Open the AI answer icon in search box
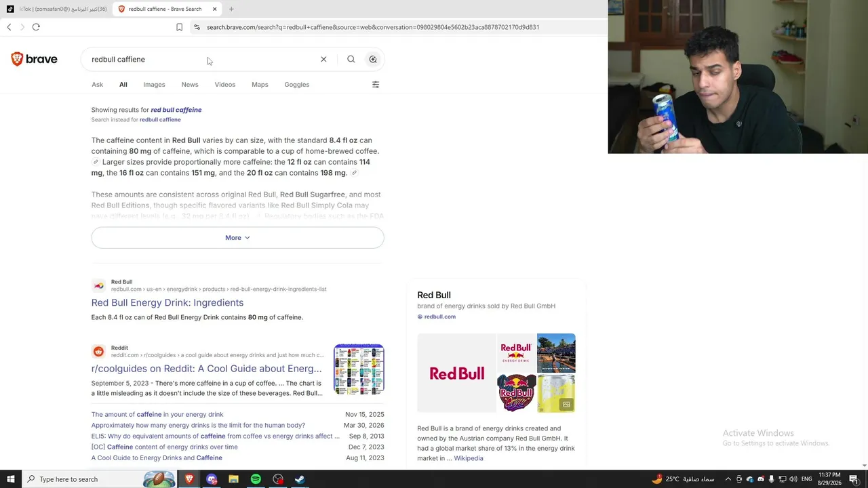The width and height of the screenshot is (868, 488). point(373,59)
